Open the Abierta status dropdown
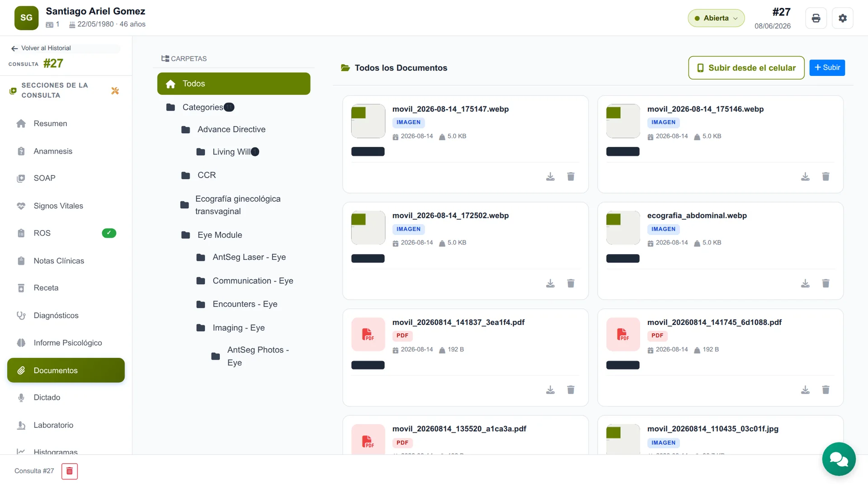The image size is (868, 488). pos(716,18)
